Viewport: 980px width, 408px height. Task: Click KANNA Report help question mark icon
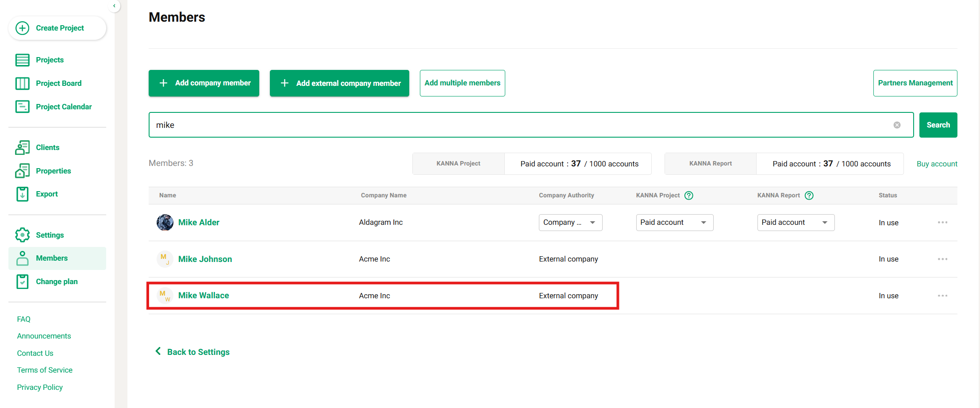[809, 196]
